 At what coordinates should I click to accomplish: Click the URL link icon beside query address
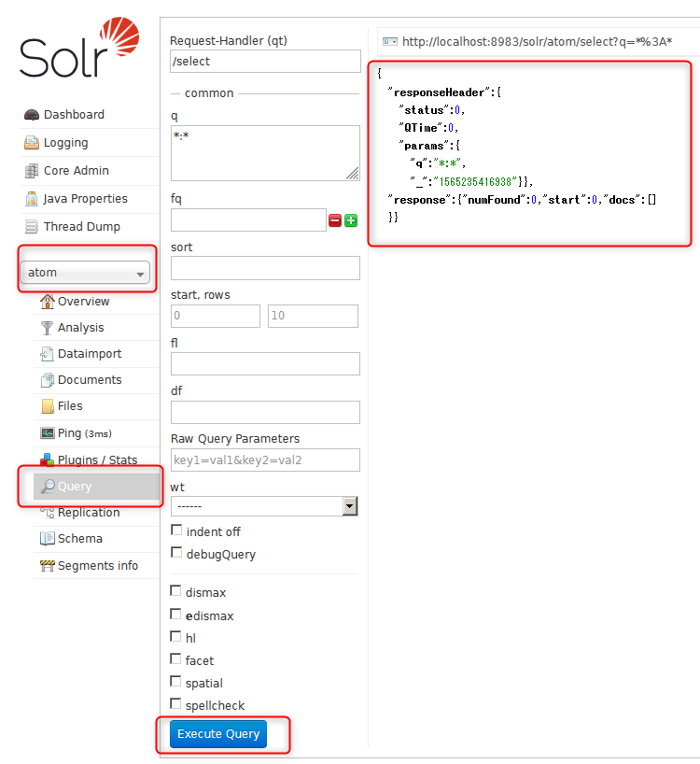pos(390,42)
